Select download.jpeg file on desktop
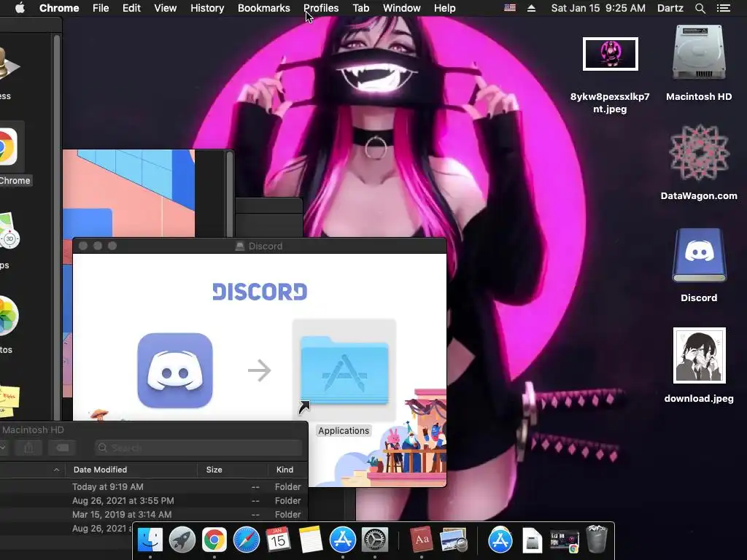This screenshot has width=747, height=560. (x=699, y=355)
